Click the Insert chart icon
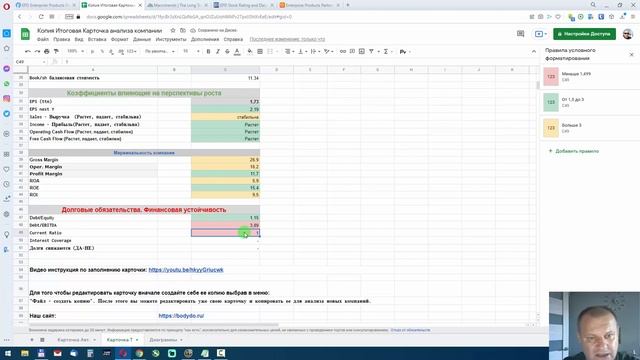Viewport: 640px width, 360px height. (x=362, y=51)
